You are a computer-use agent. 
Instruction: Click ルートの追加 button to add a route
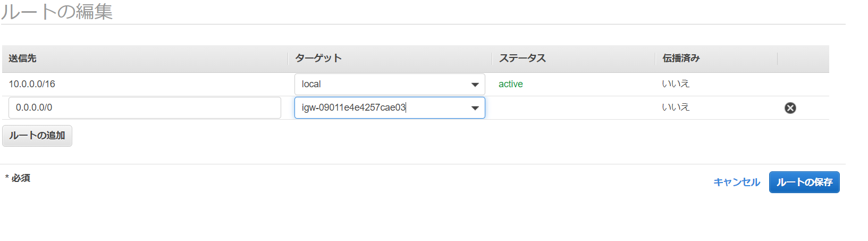coord(37,136)
